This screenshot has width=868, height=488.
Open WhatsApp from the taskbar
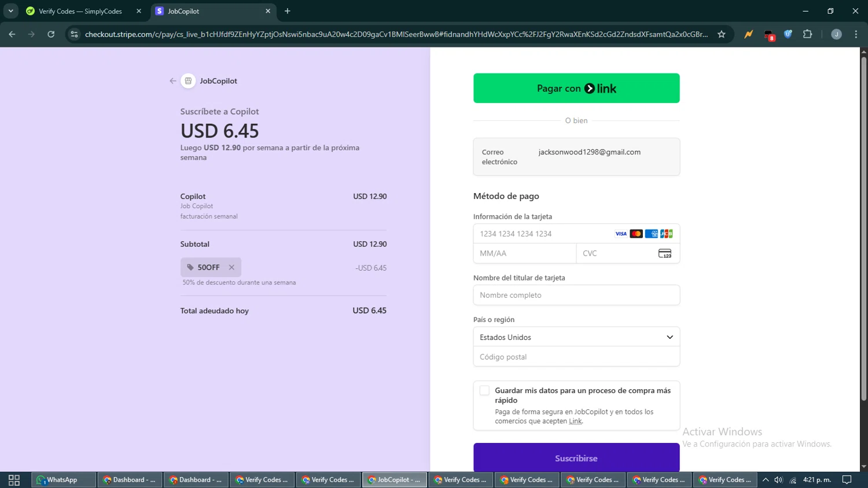point(63,480)
